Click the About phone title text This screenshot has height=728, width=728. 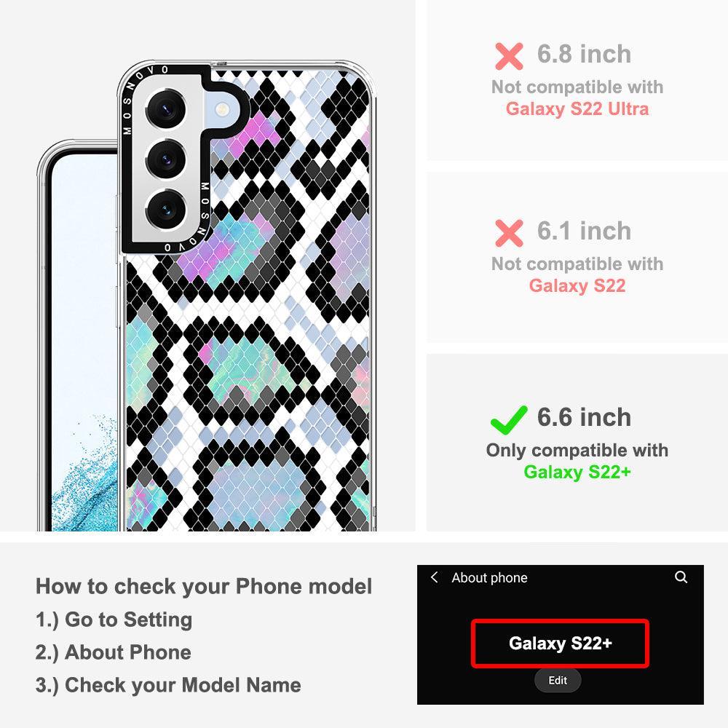[489, 577]
